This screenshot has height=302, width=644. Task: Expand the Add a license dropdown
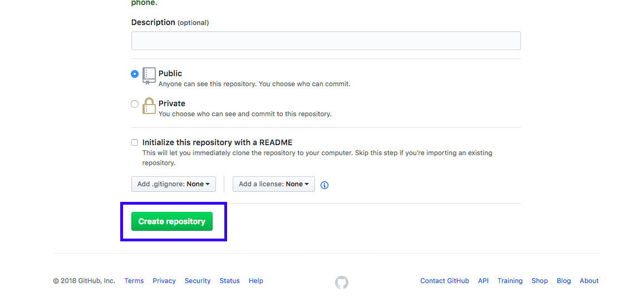(273, 184)
